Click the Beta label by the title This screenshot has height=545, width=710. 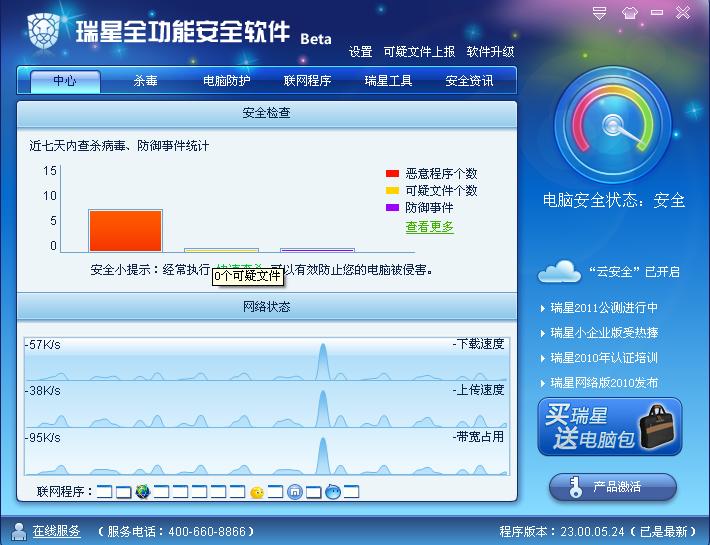pyautogui.click(x=316, y=39)
